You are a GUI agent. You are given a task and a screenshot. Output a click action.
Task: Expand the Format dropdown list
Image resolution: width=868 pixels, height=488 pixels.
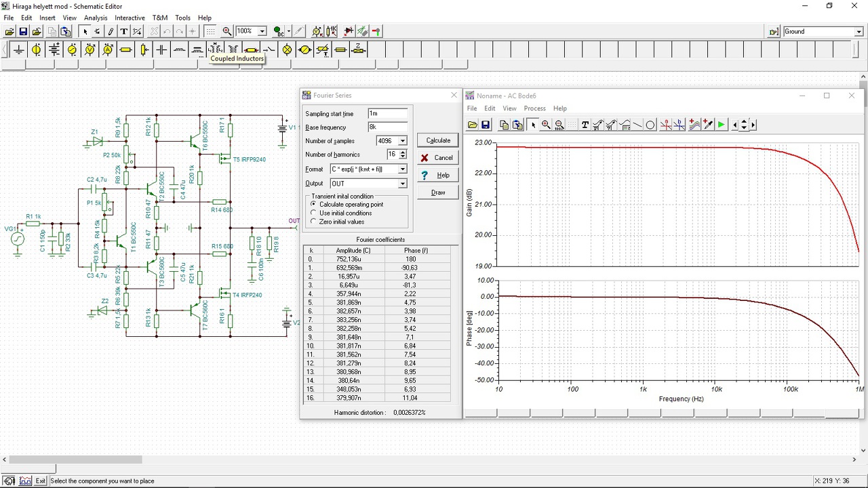[402, 169]
